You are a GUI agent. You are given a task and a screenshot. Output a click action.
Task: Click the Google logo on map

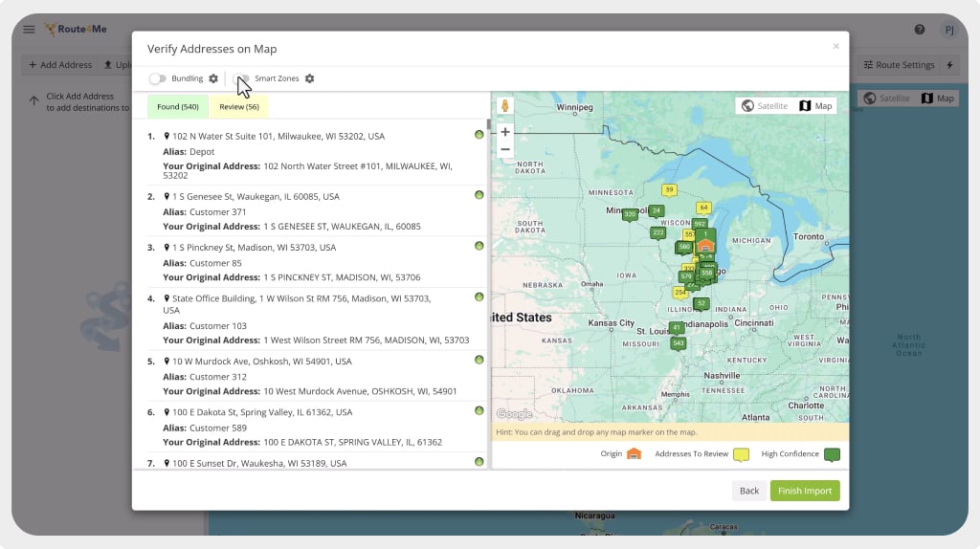point(514,414)
